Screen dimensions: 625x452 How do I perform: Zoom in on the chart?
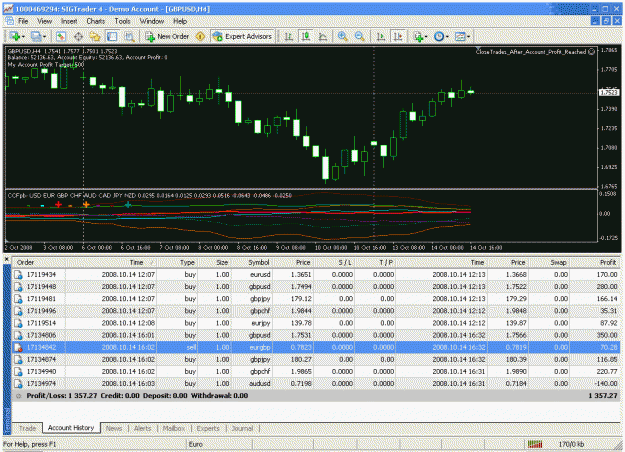pyautogui.click(x=342, y=37)
